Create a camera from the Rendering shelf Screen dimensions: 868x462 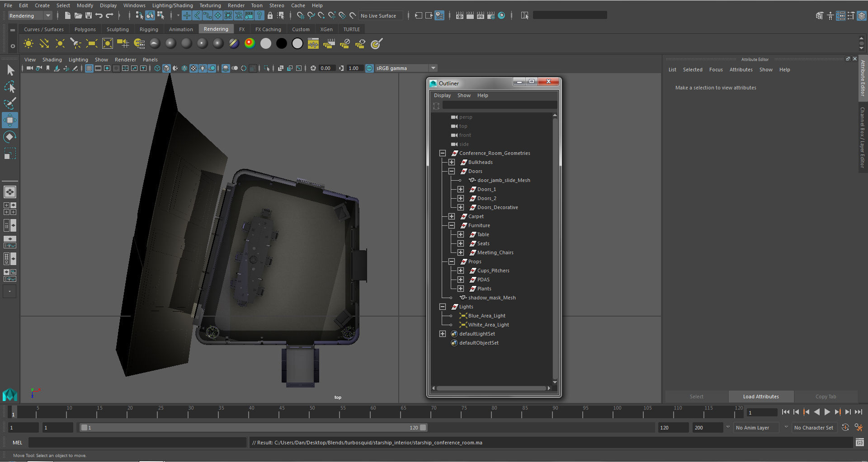tap(123, 44)
